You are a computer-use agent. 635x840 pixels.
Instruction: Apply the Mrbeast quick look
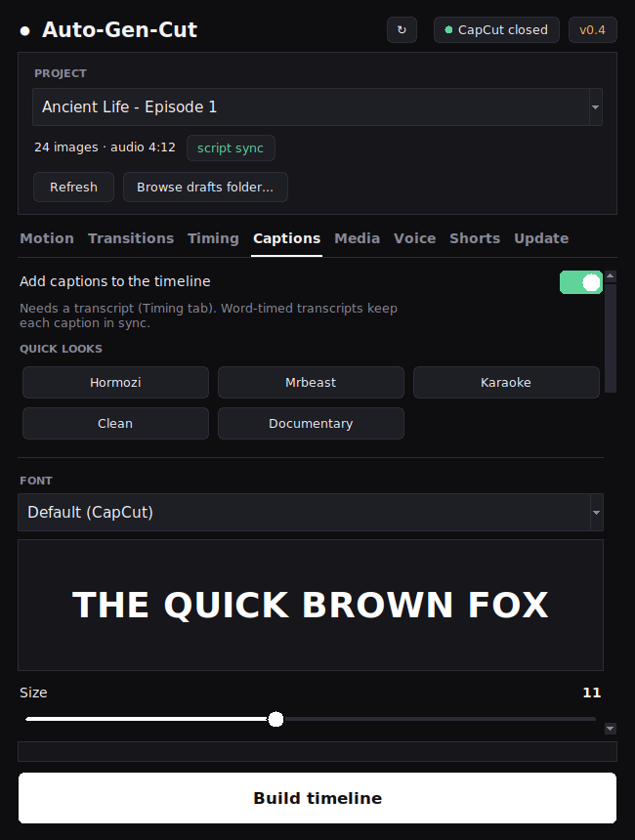(311, 383)
